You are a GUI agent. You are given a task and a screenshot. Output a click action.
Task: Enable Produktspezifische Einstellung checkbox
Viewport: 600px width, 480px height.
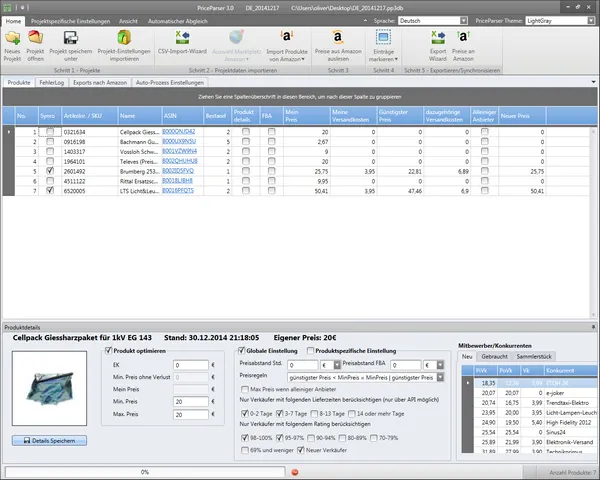click(x=310, y=350)
